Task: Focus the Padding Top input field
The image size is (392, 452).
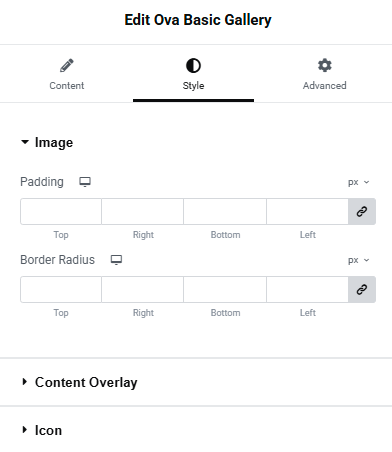Action: 61,211
